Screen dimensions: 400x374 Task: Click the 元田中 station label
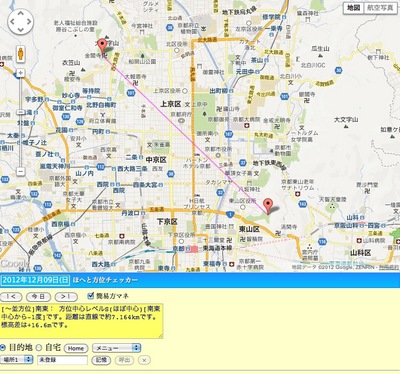[x=245, y=72]
